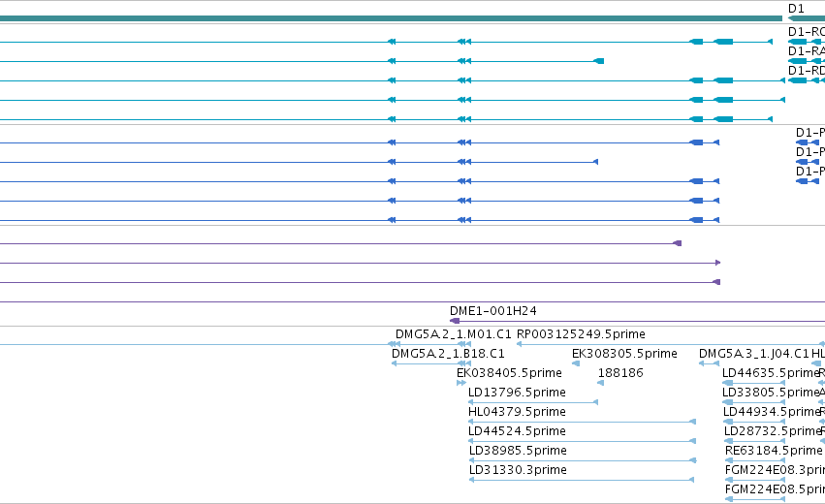The height and width of the screenshot is (504, 825).
Task: Click the LD38985.5prime EST label
Action: pyautogui.click(x=518, y=451)
